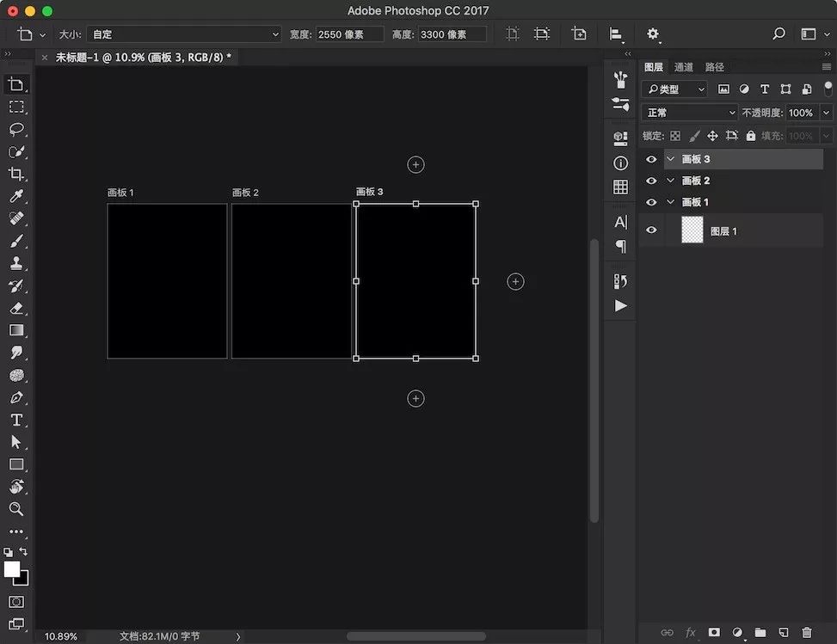Viewport: 837px width, 644px height.
Task: Click the align and distribute layers icon
Action: 615,34
